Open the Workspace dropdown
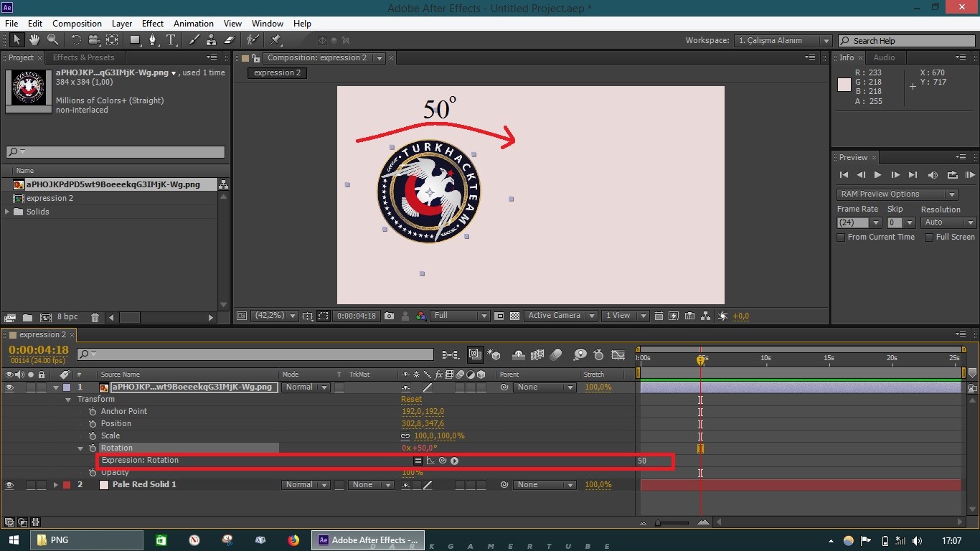Screen dimensions: 980x551 (x=783, y=41)
